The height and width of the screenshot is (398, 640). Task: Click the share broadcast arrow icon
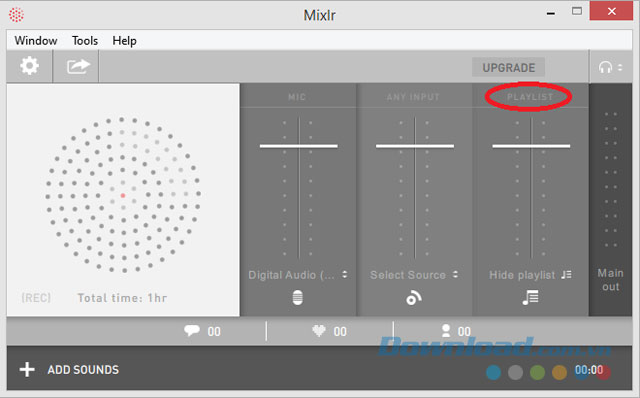coord(78,66)
